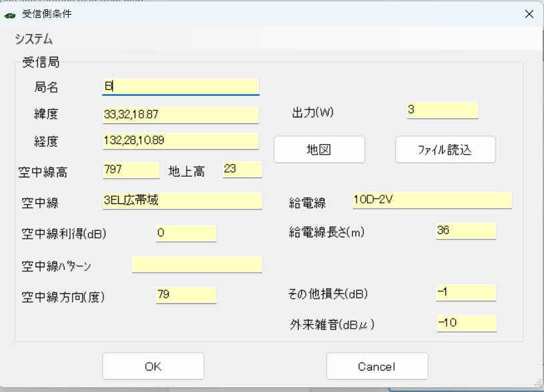
Task: Open the システム menu
Action: 33,39
